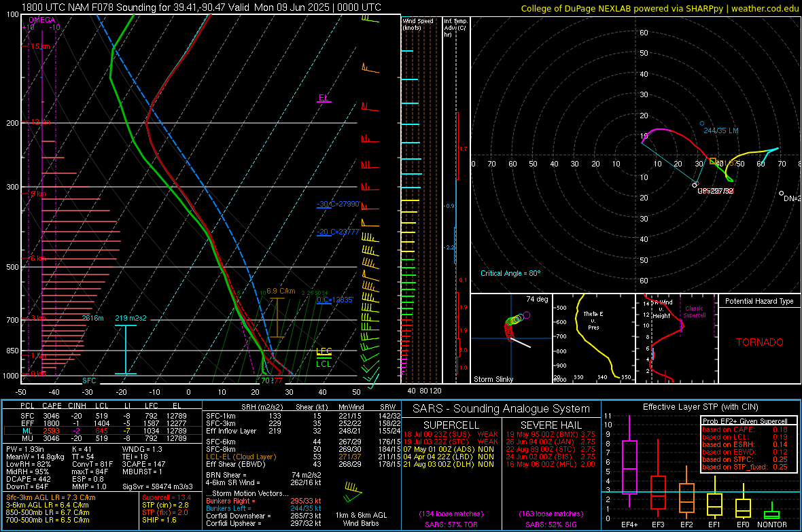
Task: Click the 'EF2' axis label
Action: click(686, 525)
